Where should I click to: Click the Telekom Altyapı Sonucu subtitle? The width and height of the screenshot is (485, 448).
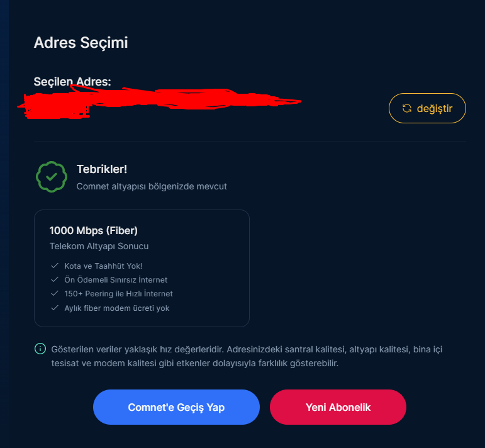(99, 246)
